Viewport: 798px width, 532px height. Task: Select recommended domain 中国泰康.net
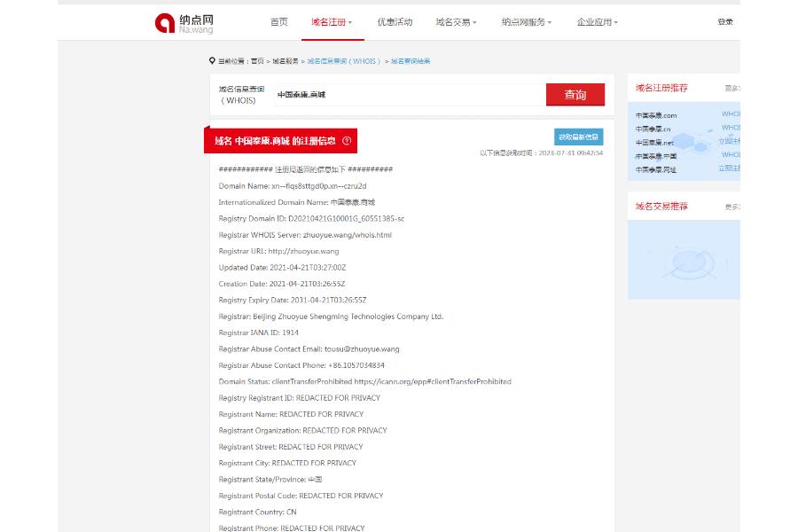(654, 143)
